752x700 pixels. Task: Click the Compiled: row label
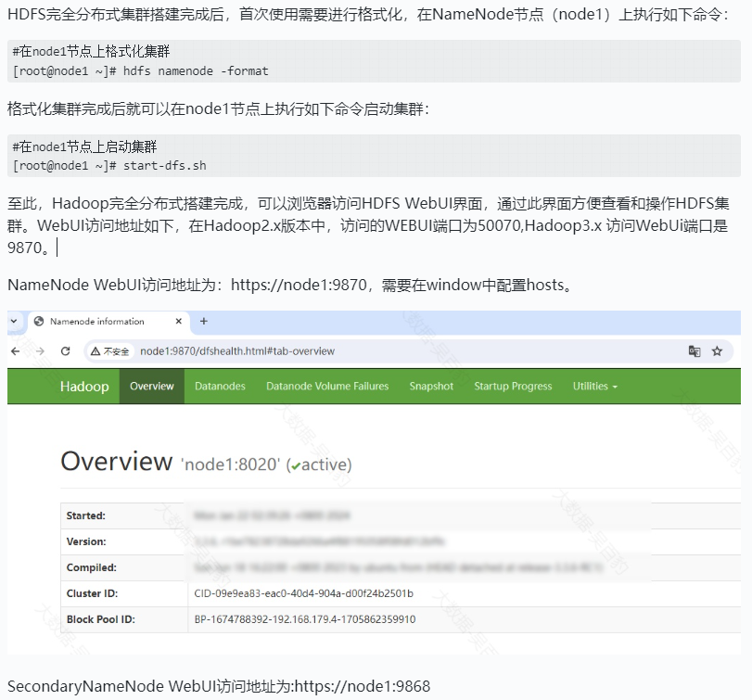click(x=92, y=567)
